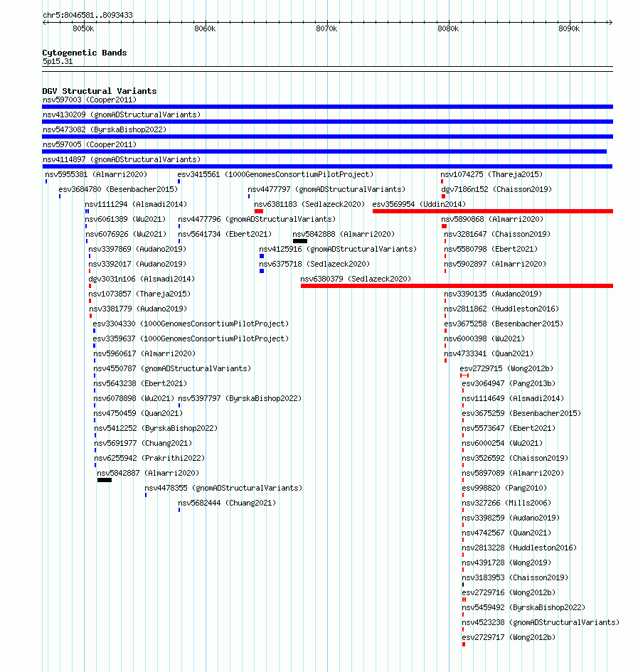Image resolution: width=633 pixels, height=672 pixels.
Task: Select the black bar under nsv5842887
Action: coord(105,481)
